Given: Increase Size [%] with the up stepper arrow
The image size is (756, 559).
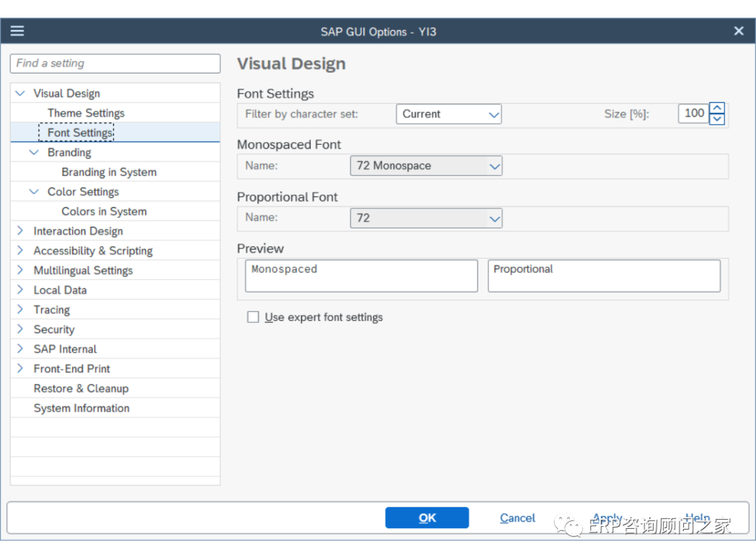Looking at the screenshot, I should [717, 108].
